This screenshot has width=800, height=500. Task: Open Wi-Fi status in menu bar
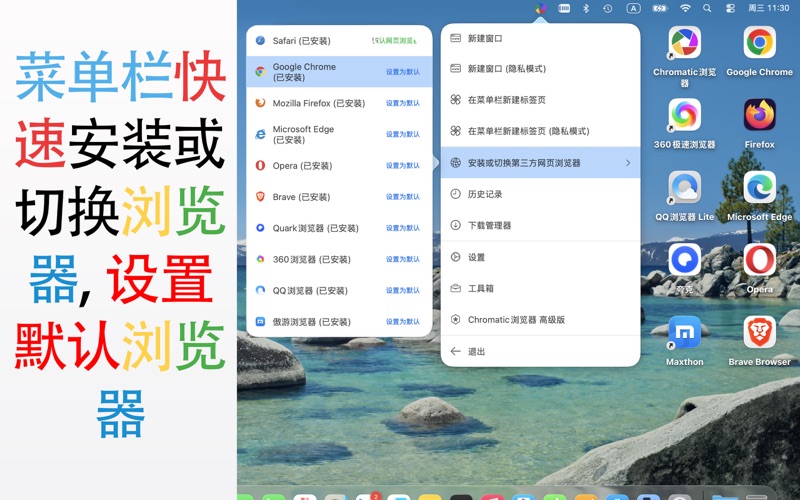pyautogui.click(x=685, y=8)
